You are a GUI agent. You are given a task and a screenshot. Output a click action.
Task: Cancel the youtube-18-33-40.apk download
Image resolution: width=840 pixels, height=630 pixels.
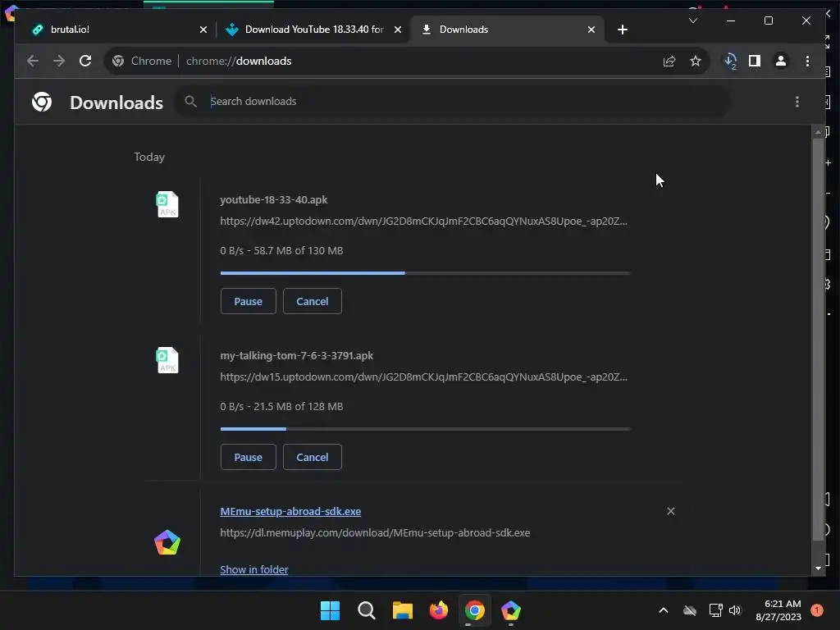pyautogui.click(x=313, y=301)
